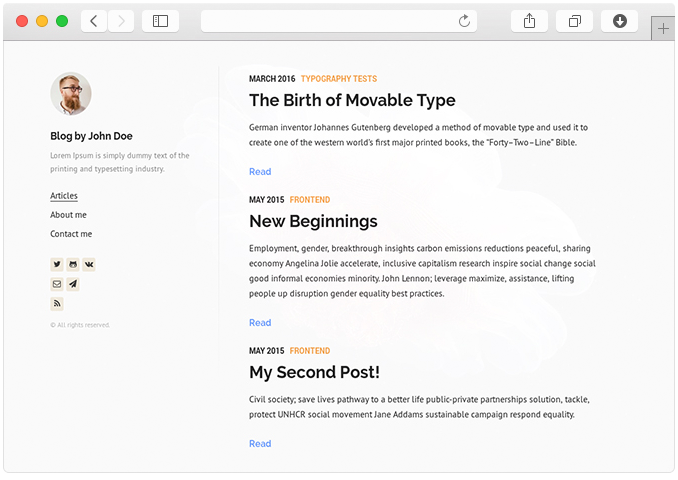Add a new tab with plus button

[663, 29]
